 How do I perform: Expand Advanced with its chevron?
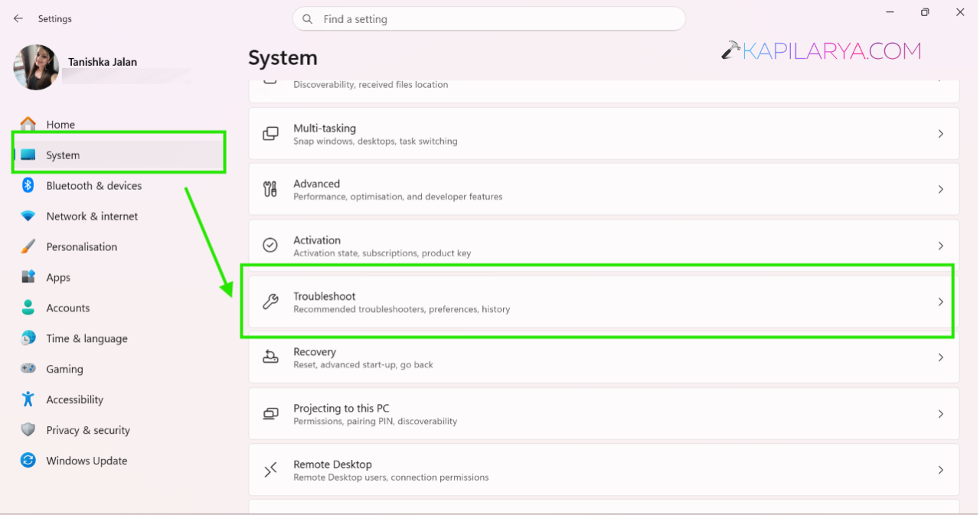[x=941, y=190]
